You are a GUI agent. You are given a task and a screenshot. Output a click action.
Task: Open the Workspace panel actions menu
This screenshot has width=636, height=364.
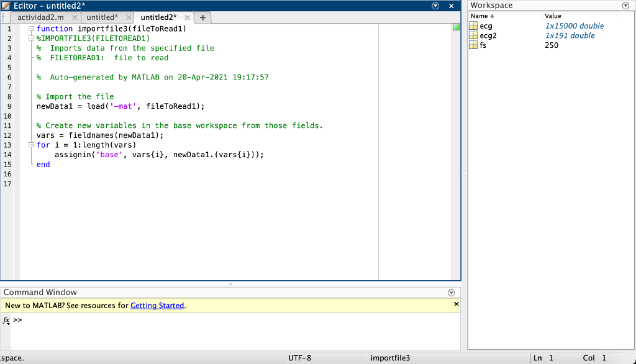[626, 5]
